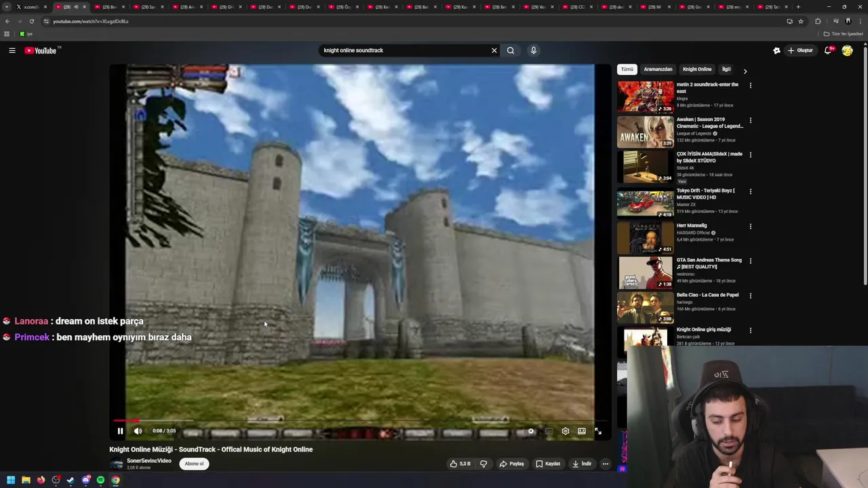Share the video via Paylaş
Viewport: 868px width, 488px height.
(512, 464)
